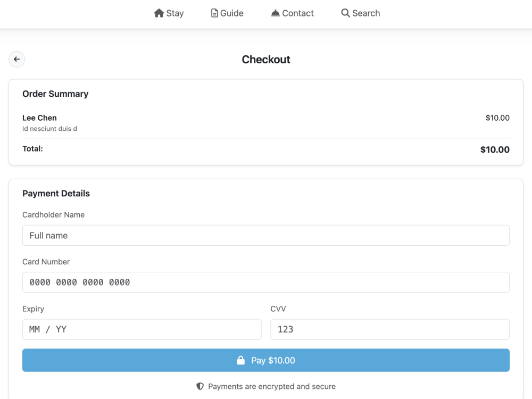Image resolution: width=532 pixels, height=399 pixels.
Task: Click the house icon beside Stay
Action: (159, 13)
